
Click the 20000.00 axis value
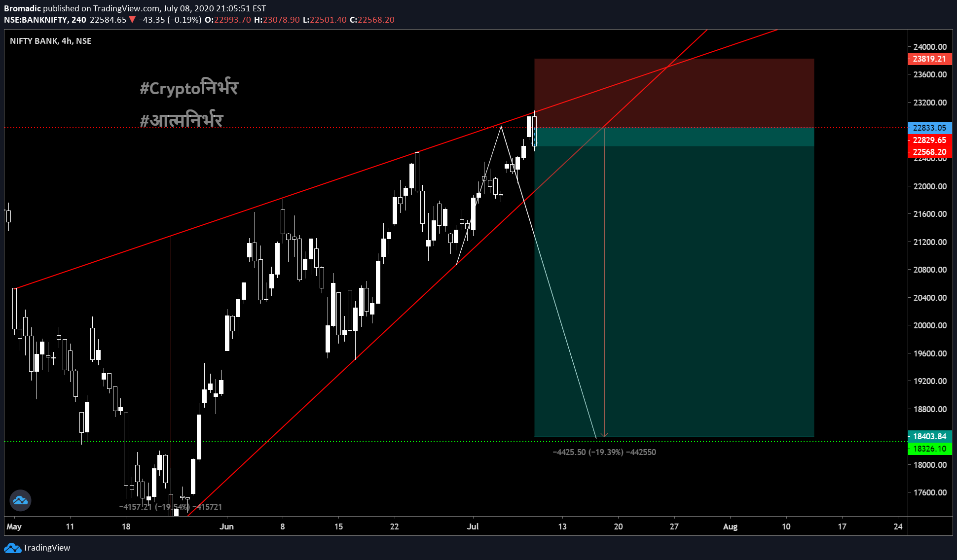930,325
